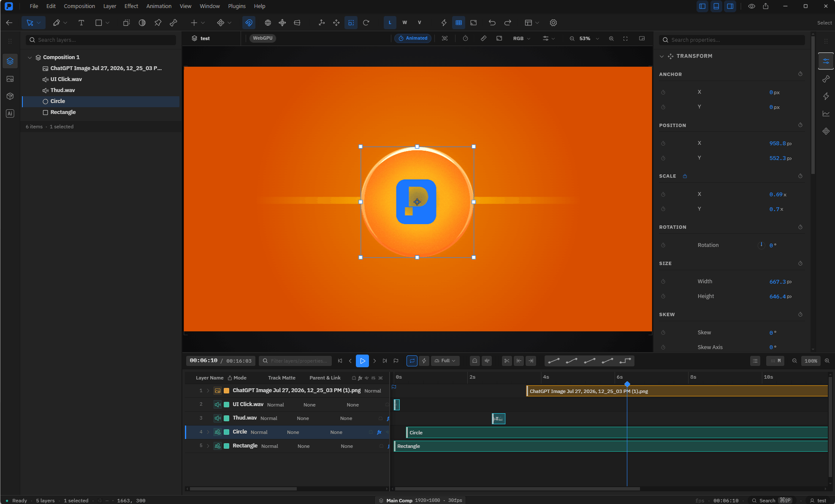Expand the Circle layer in timeline
The height and width of the screenshot is (504, 835).
pyautogui.click(x=208, y=432)
